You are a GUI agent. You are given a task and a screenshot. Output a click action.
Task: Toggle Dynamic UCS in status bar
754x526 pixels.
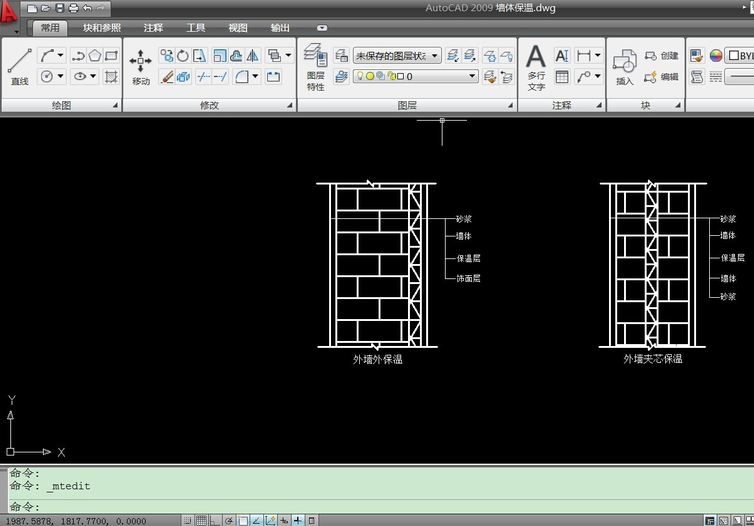click(270, 520)
